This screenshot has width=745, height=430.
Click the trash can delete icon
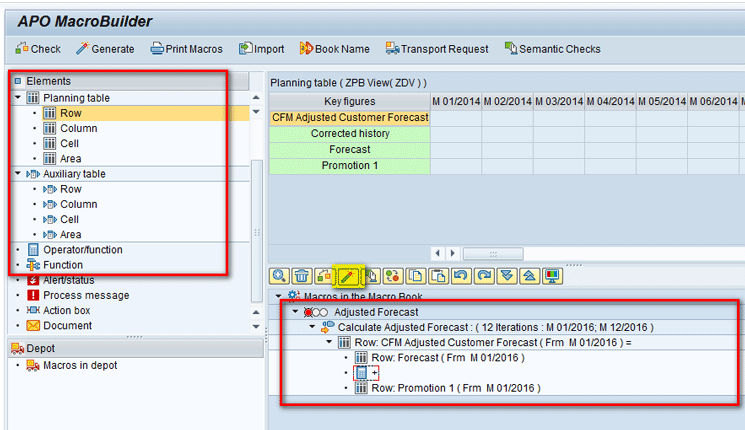tap(302, 275)
